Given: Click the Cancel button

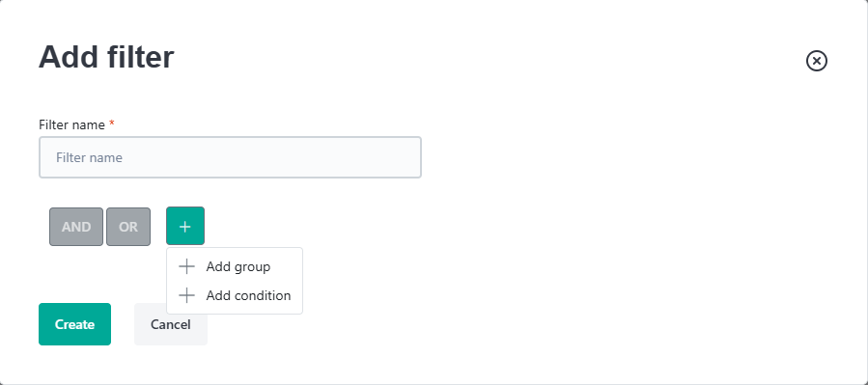Looking at the screenshot, I should 171,324.
